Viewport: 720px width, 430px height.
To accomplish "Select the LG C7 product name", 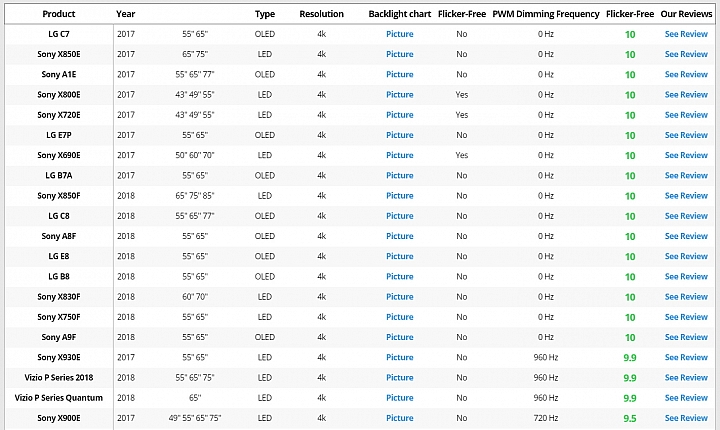I will coord(59,34).
